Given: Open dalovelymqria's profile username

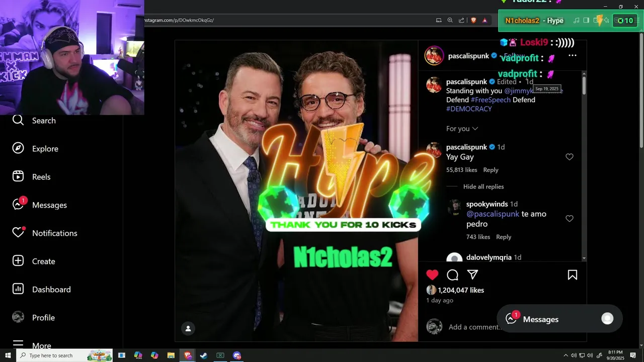Looking at the screenshot, I should tap(489, 257).
